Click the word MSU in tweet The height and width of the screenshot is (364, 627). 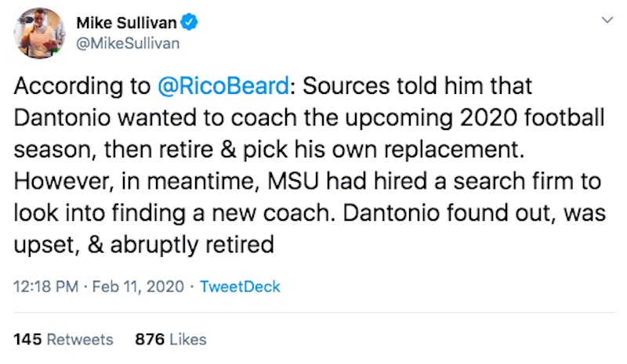(x=293, y=181)
